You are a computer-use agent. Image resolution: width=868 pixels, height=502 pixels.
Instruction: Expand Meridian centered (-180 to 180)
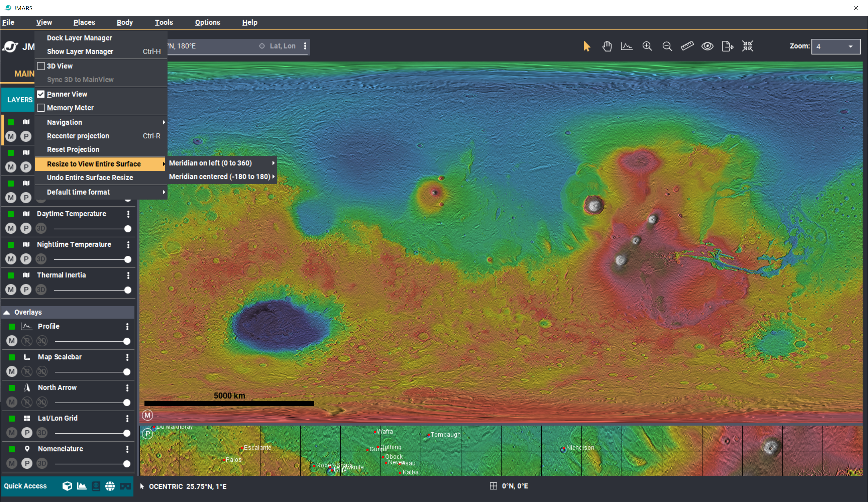click(222, 177)
